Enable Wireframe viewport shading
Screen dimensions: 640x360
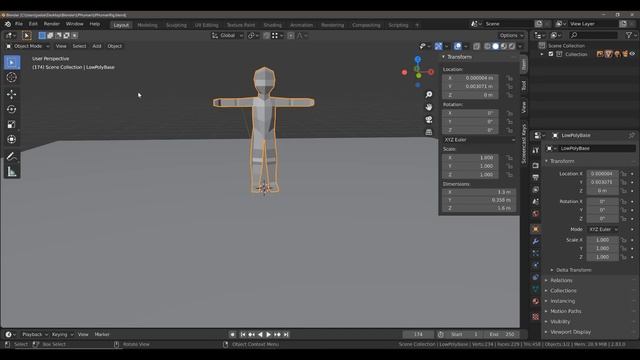pyautogui.click(x=487, y=46)
